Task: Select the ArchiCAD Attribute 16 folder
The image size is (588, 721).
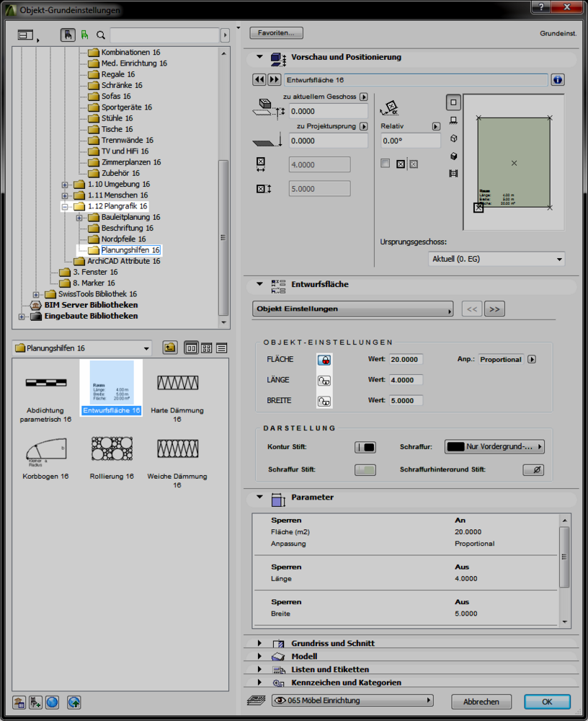Action: point(124,261)
